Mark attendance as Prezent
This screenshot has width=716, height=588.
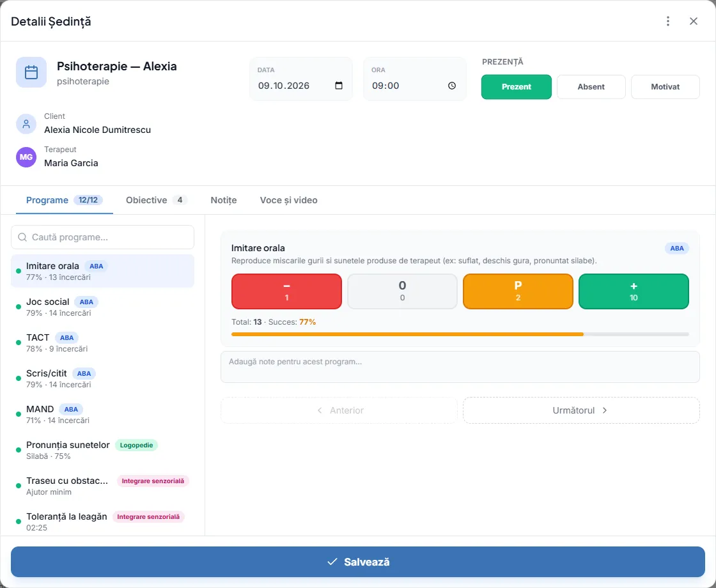[517, 87]
